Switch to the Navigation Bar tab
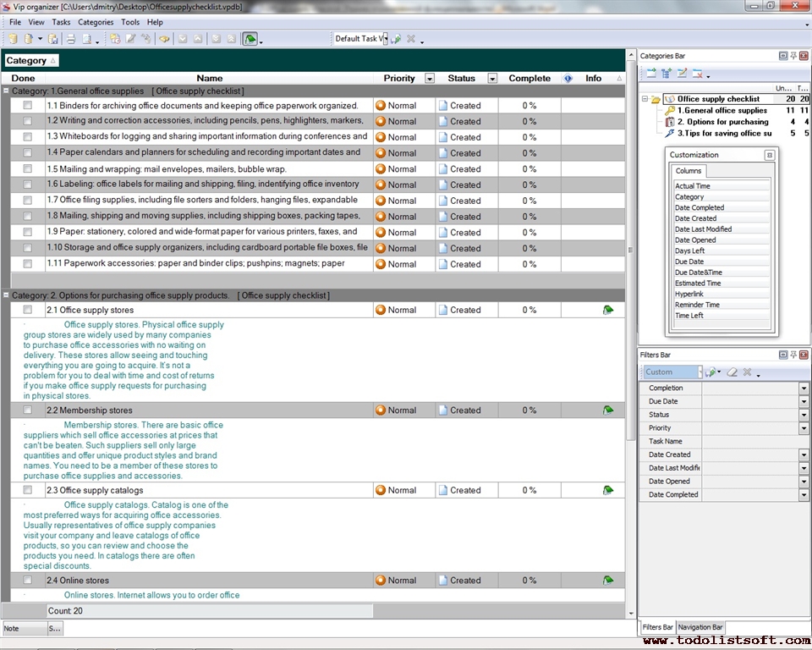The width and height of the screenshot is (812, 650). [700, 626]
